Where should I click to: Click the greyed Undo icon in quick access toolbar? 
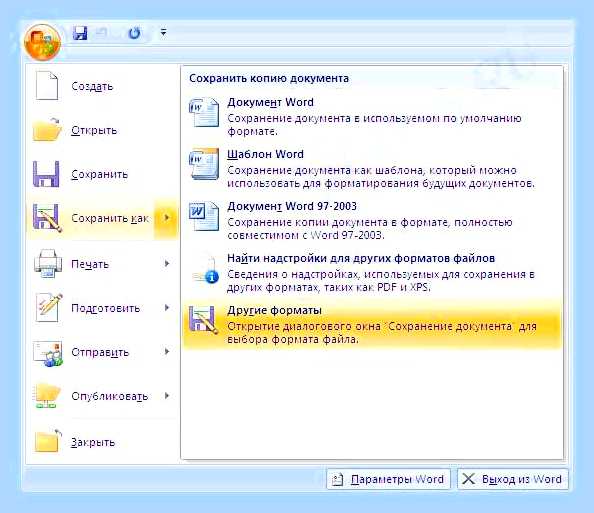[x=102, y=33]
